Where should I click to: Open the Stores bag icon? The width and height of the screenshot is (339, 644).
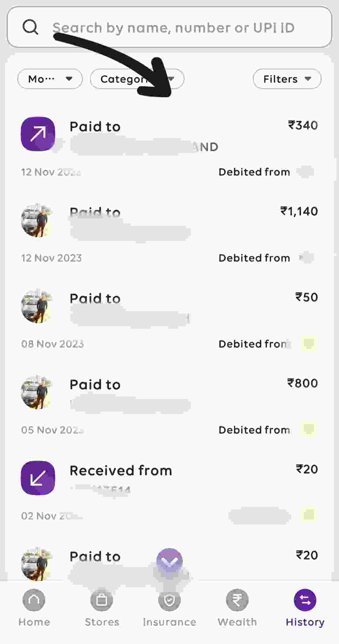click(x=102, y=600)
